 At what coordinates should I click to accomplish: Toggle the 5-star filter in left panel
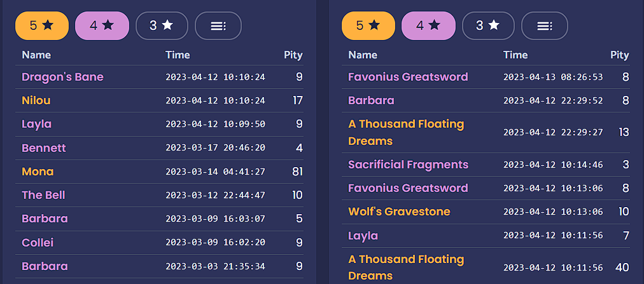coord(42,25)
